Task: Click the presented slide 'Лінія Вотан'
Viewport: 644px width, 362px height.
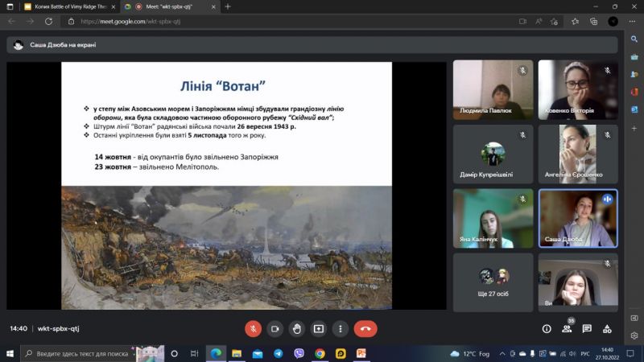Action: pos(226,186)
